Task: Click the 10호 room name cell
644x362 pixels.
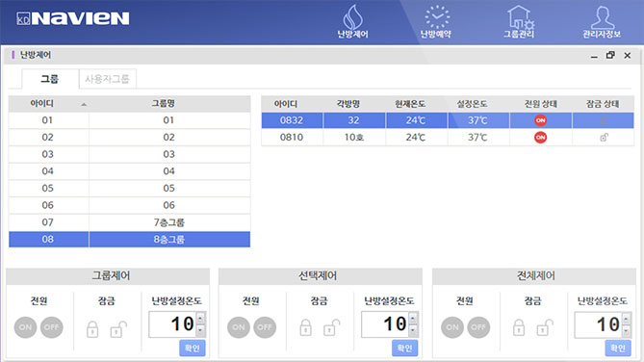Action: (x=354, y=138)
